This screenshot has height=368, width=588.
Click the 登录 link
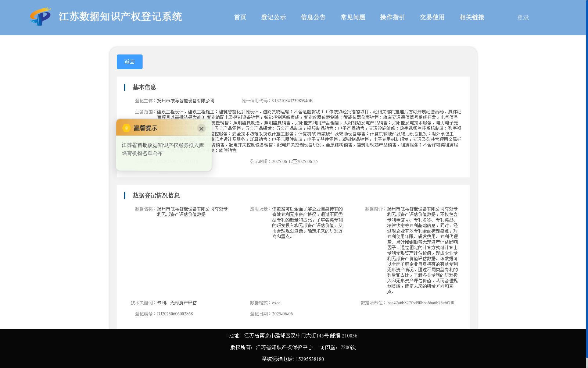pos(523,17)
